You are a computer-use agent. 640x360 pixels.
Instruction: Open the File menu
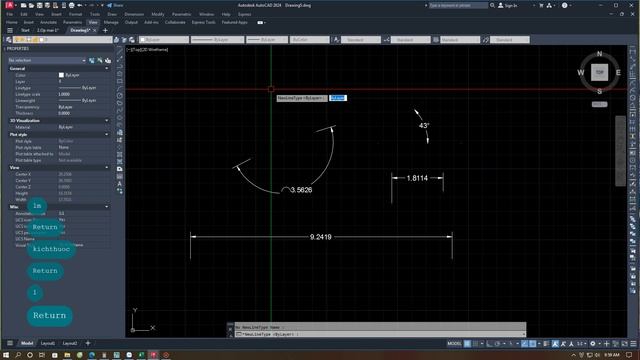coord(9,14)
